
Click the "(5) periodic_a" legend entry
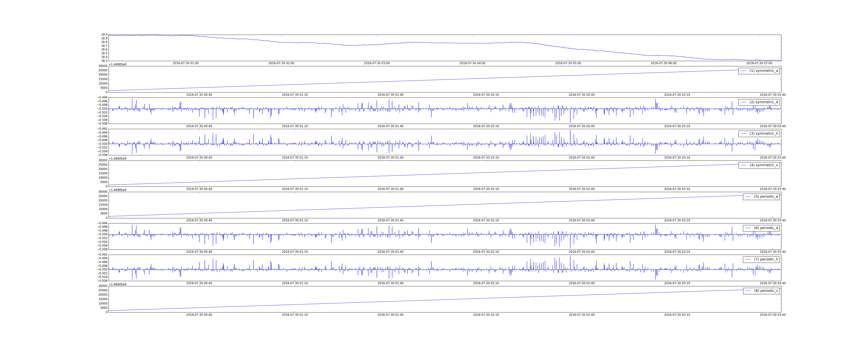point(761,196)
